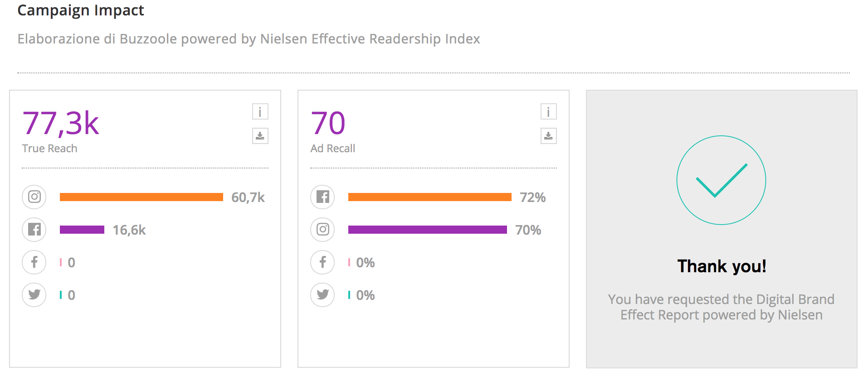Download the Ad Recall data
The image size is (868, 385).
(548, 136)
